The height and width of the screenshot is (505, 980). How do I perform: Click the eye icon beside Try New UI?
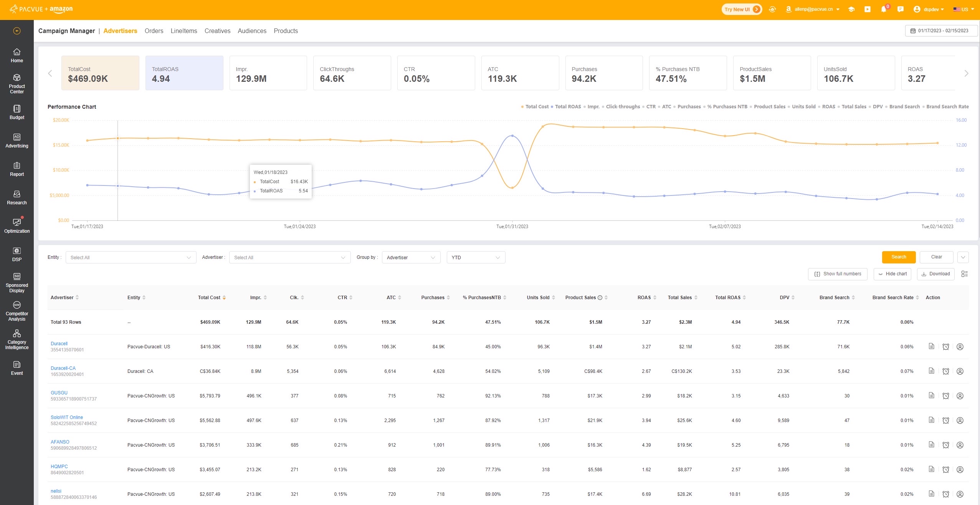tap(772, 9)
